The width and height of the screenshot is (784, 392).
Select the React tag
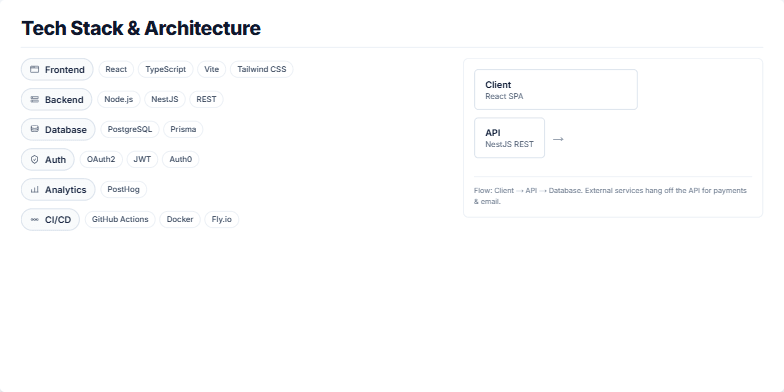point(116,69)
